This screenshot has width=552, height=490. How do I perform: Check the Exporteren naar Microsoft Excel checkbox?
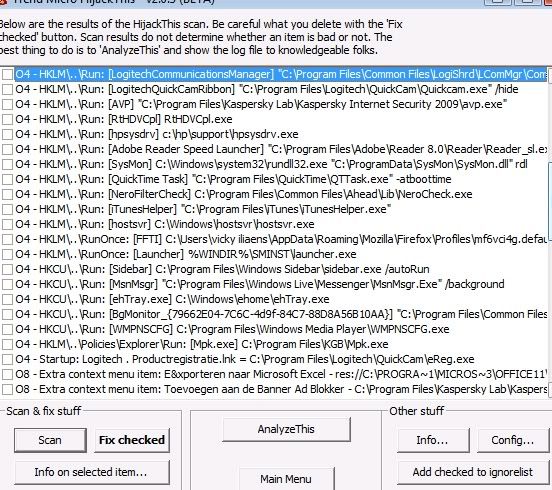click(7, 374)
